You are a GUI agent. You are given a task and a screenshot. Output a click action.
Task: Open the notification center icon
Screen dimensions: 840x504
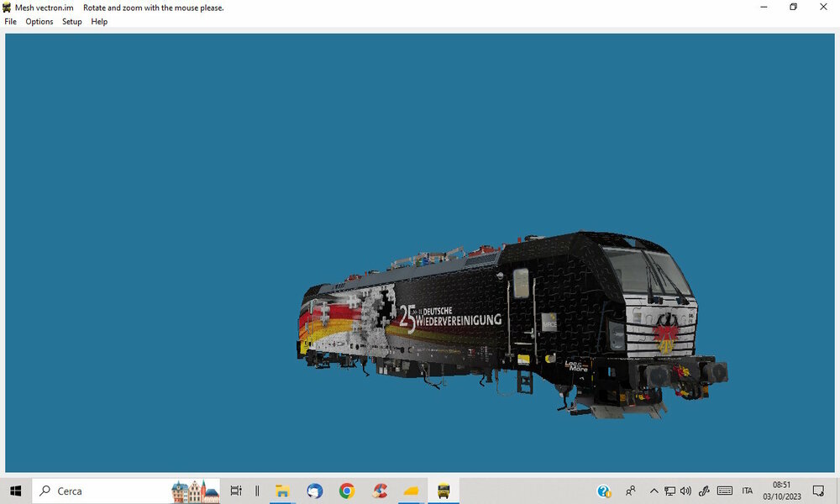pos(818,491)
